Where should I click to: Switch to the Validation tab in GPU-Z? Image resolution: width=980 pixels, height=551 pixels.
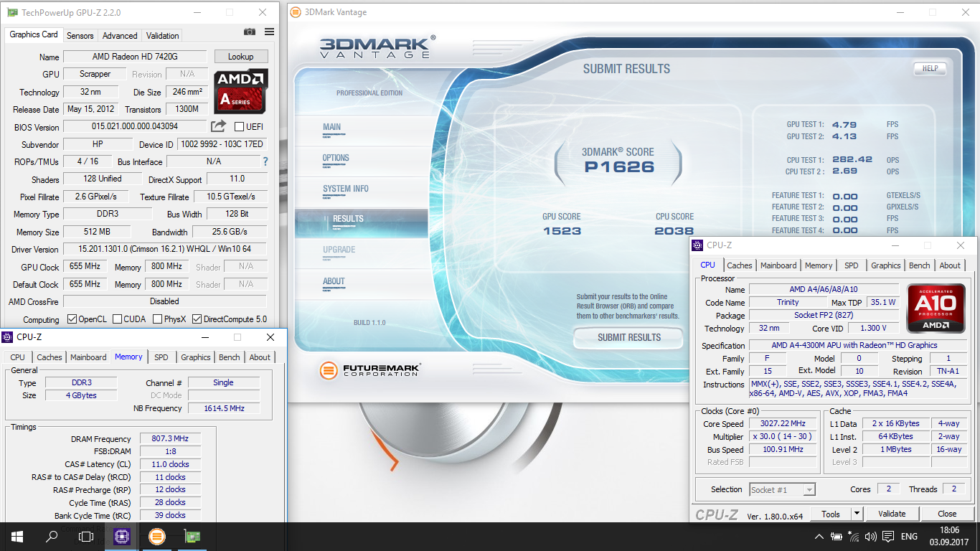point(163,36)
